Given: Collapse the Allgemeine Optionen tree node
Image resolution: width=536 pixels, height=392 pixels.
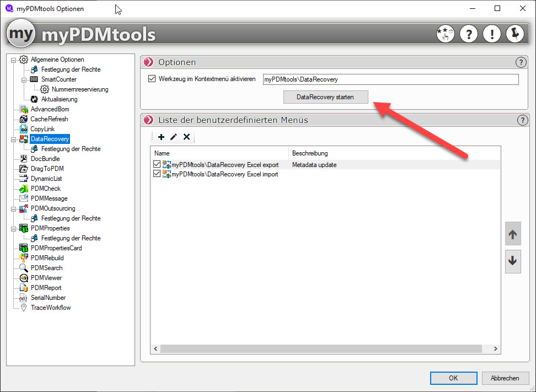Looking at the screenshot, I should [13, 60].
